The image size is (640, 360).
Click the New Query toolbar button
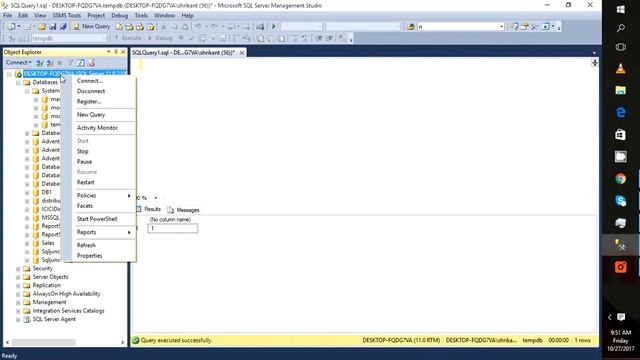tap(91, 27)
